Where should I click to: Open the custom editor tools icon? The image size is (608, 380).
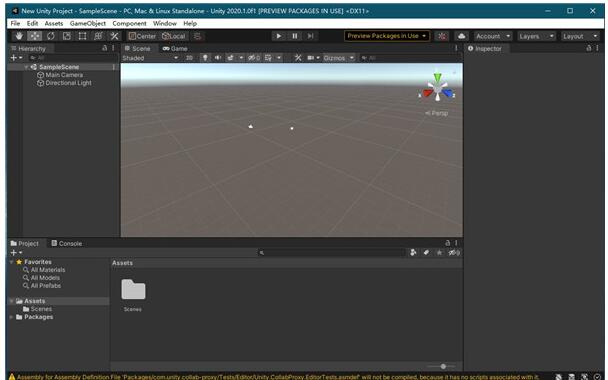pos(114,36)
